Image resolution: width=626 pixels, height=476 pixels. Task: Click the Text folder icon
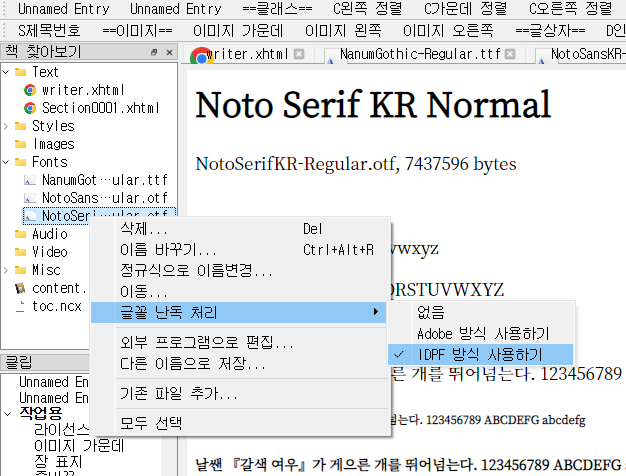(x=20, y=72)
